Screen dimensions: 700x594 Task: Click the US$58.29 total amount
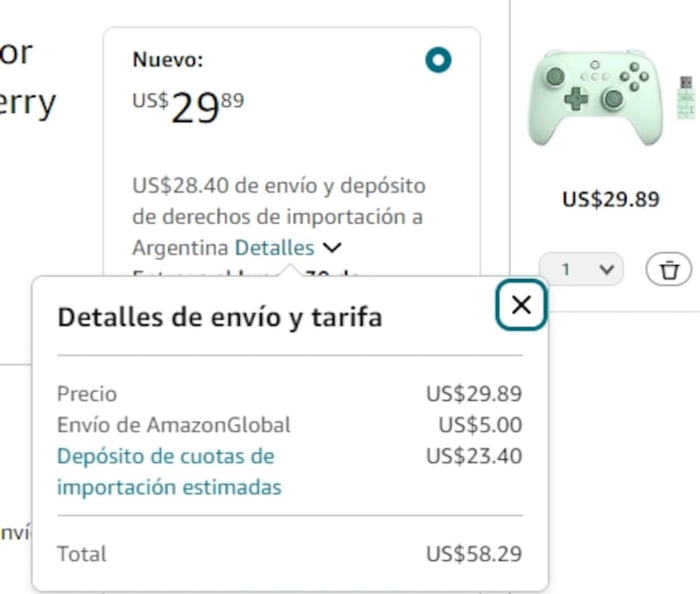473,554
